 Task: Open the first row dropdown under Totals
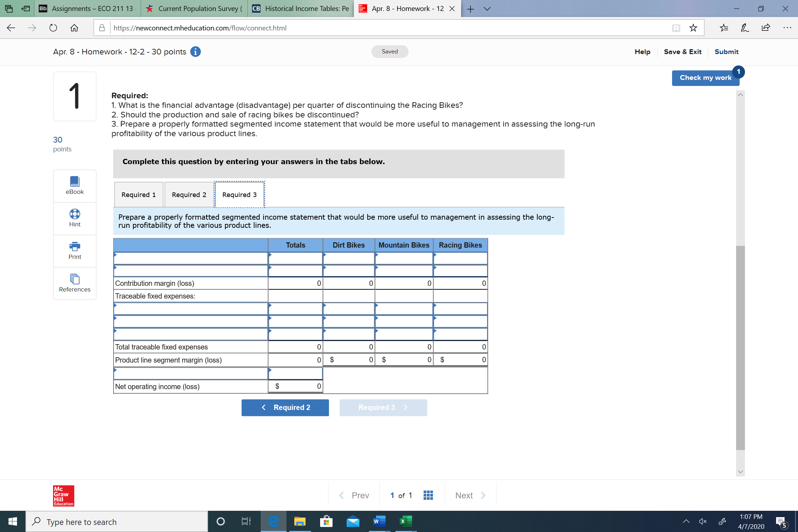[x=270, y=255]
